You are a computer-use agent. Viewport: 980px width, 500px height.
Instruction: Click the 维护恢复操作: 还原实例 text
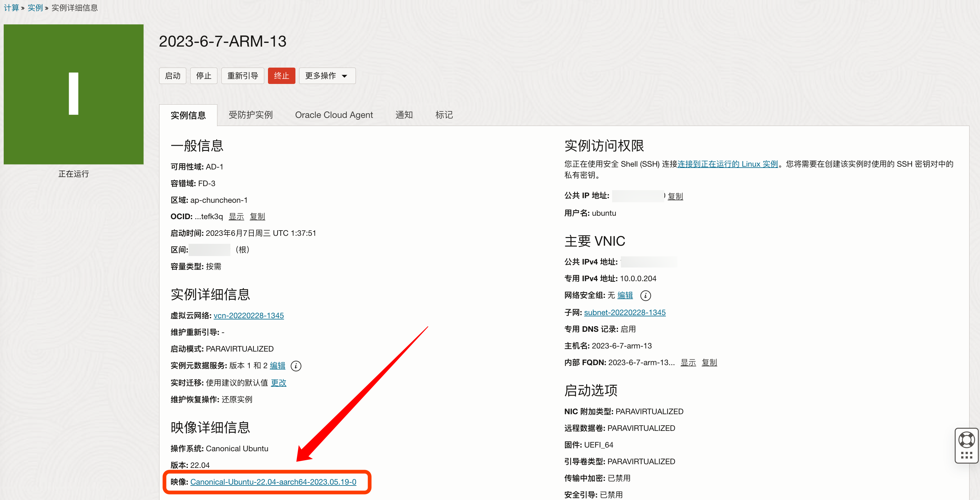tap(211, 399)
